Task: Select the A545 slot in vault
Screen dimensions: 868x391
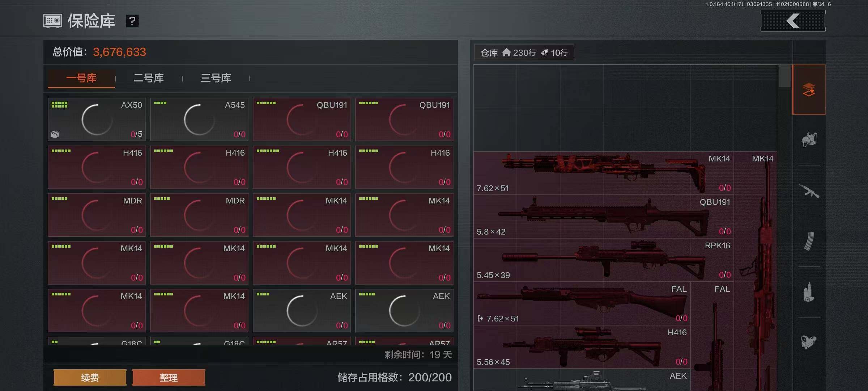Action: coord(199,119)
